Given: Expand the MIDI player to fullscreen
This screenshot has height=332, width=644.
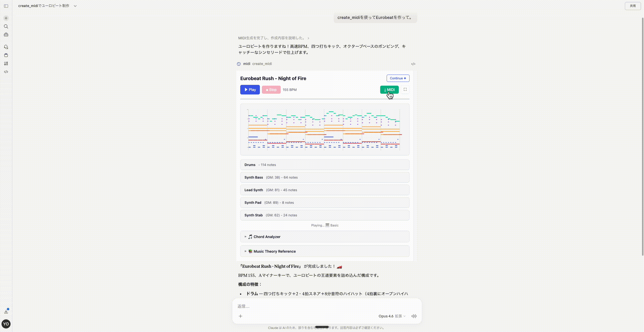Looking at the screenshot, I should (x=405, y=89).
